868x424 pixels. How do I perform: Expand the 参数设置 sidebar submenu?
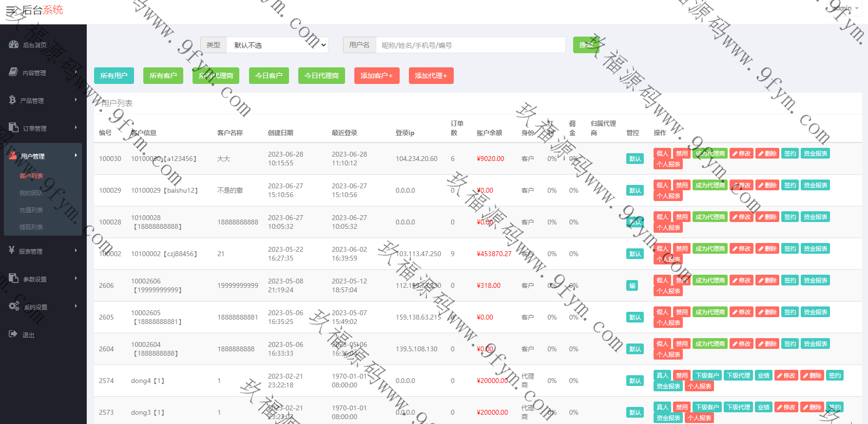coord(43,279)
